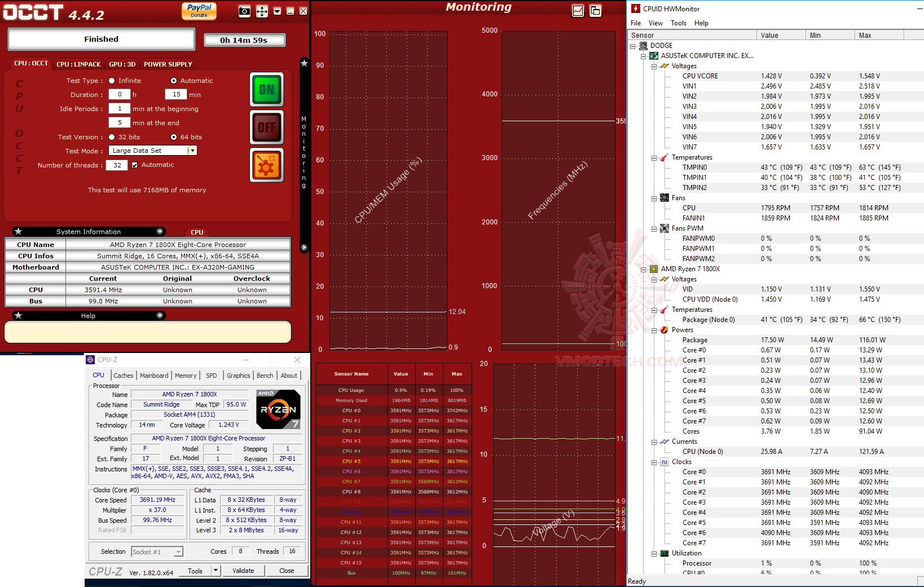Click the end idle period minutes field

[x=120, y=122]
